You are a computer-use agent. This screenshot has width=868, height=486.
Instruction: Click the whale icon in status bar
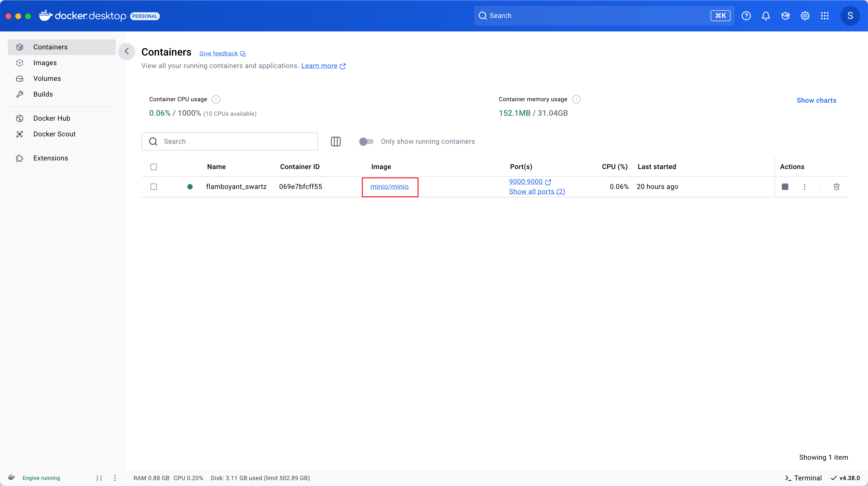(12, 478)
